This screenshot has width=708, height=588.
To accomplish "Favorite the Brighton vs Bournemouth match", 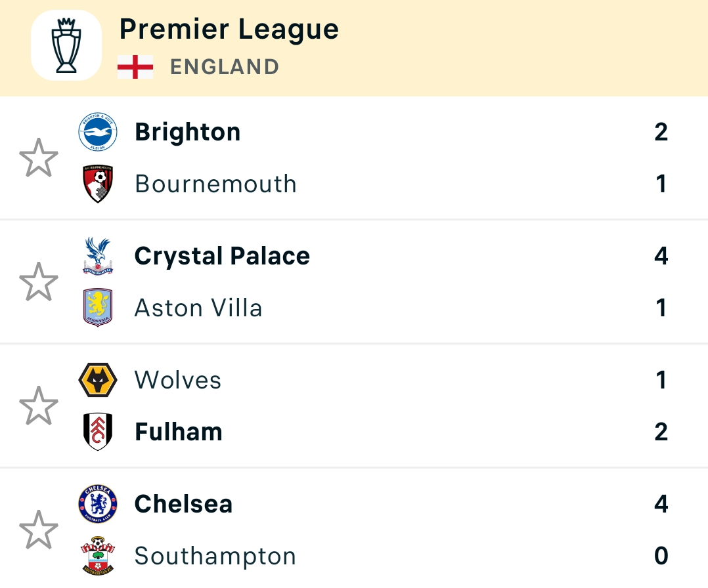I will pyautogui.click(x=39, y=157).
